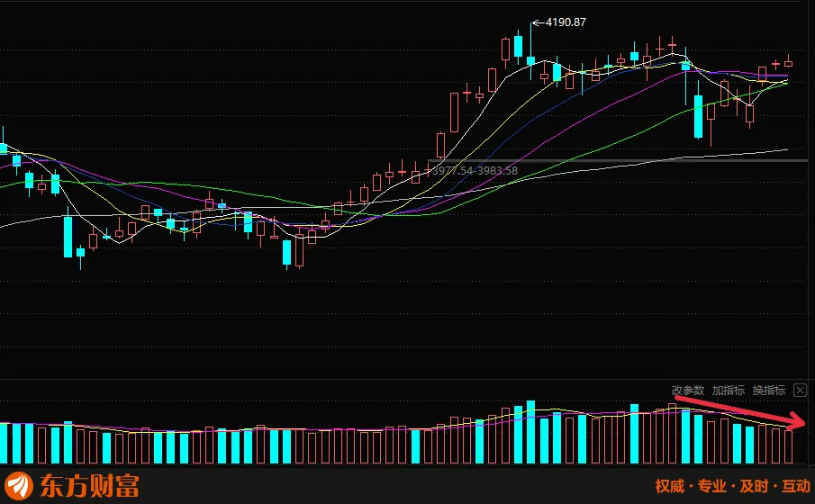Click the 加指标 button

point(729,391)
